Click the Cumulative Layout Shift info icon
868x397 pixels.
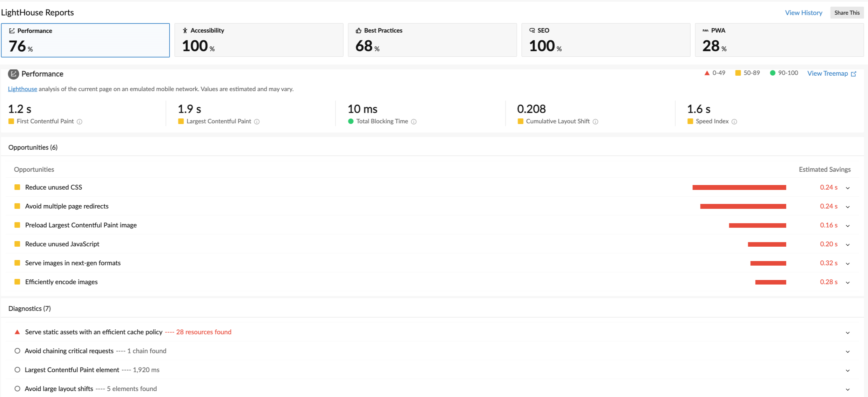595,122
